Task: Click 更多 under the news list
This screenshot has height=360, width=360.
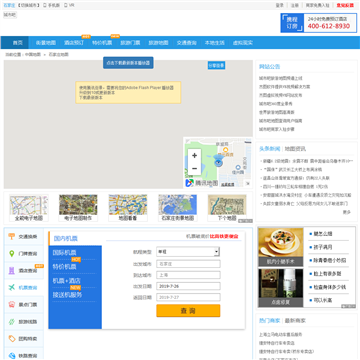Action: 347,212
